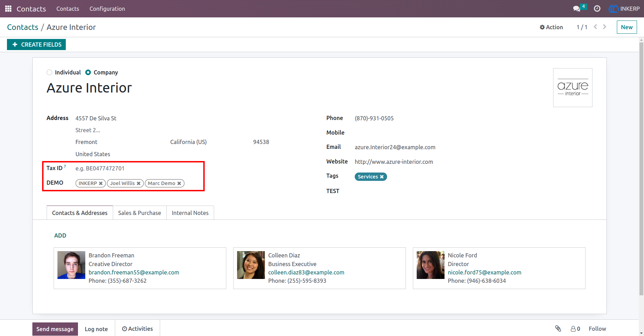Image resolution: width=644 pixels, height=336 pixels.
Task: Open the INKERP user menu
Action: click(624, 9)
